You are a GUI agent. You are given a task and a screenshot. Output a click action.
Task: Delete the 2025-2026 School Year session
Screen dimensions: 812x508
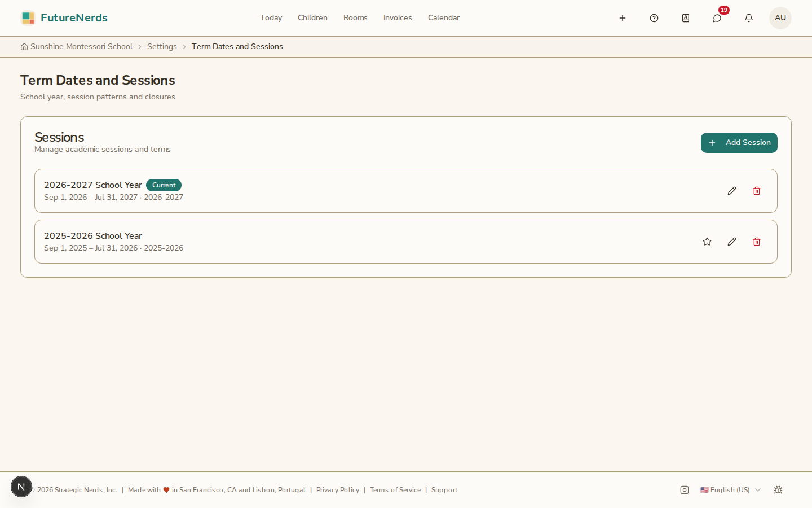tap(757, 242)
